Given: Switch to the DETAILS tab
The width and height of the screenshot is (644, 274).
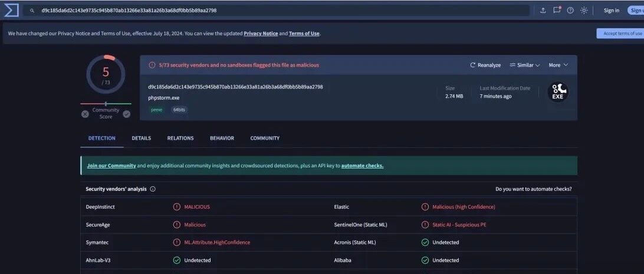Looking at the screenshot, I should (142, 138).
